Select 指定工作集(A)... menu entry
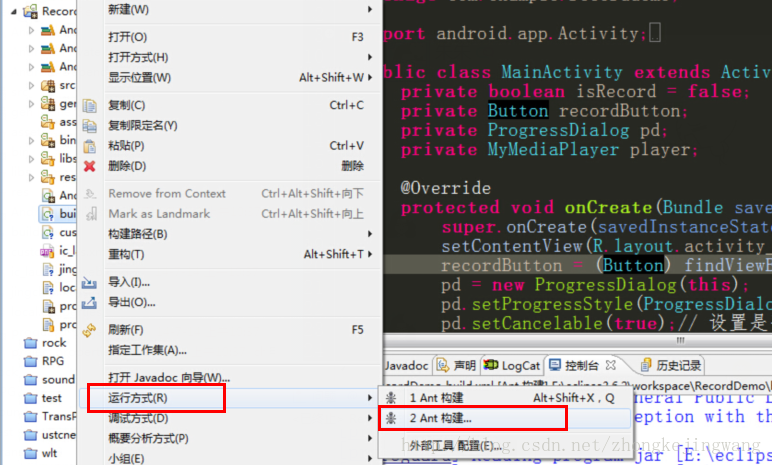772x465 pixels. [x=229, y=350]
